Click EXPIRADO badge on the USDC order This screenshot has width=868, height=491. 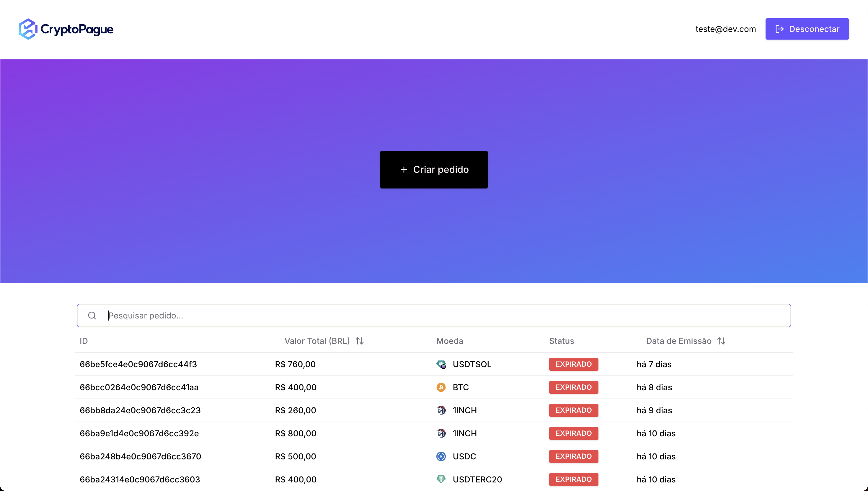coord(573,456)
